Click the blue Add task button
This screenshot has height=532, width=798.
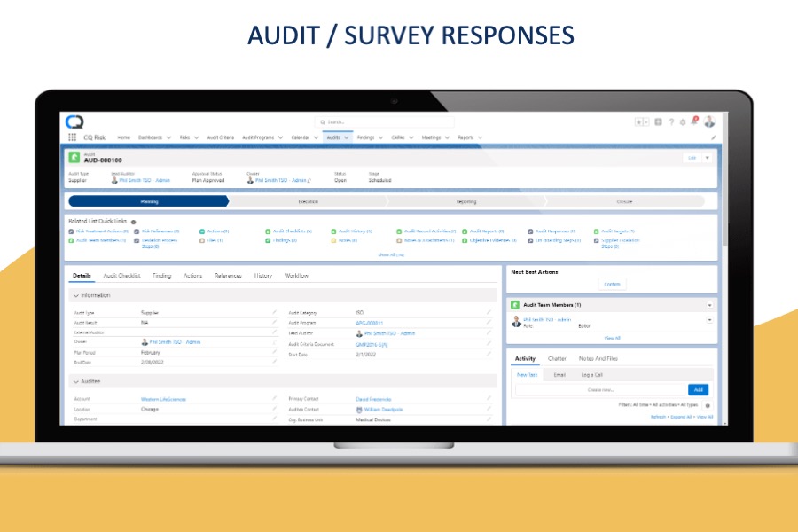tap(698, 389)
